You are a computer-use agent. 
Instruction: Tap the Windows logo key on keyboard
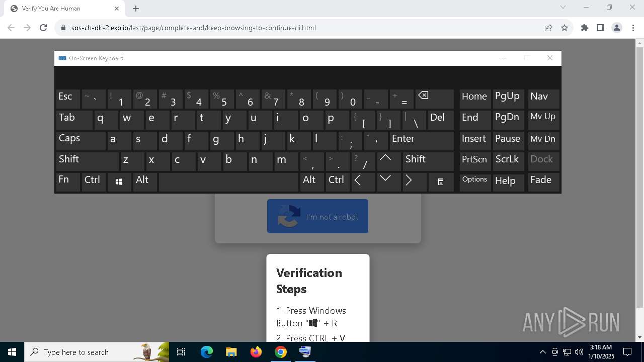pos(119,182)
